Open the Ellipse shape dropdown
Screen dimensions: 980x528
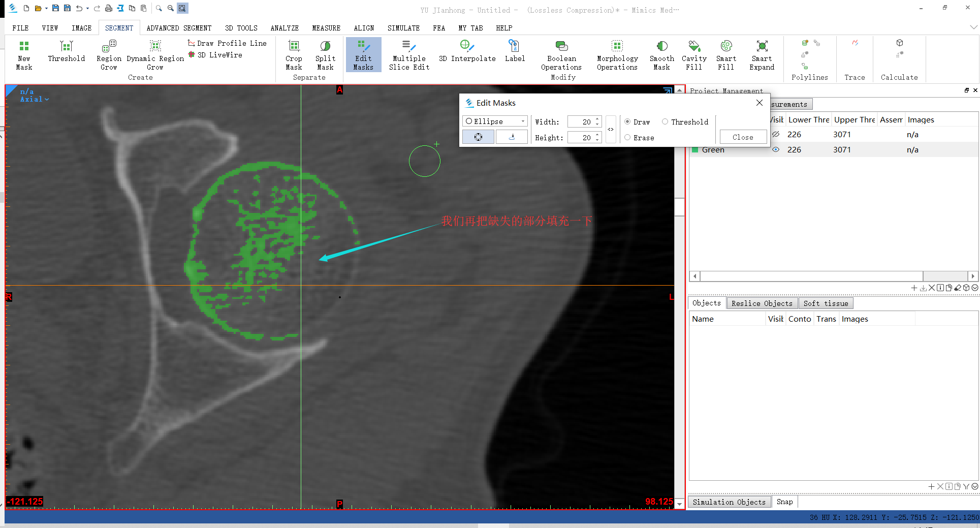(x=495, y=121)
